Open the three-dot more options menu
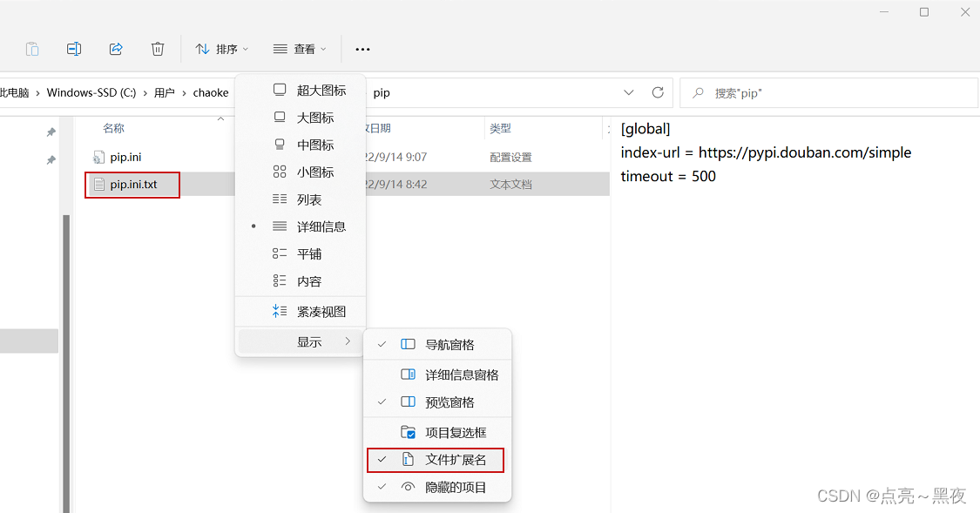The height and width of the screenshot is (513, 980). pyautogui.click(x=362, y=49)
